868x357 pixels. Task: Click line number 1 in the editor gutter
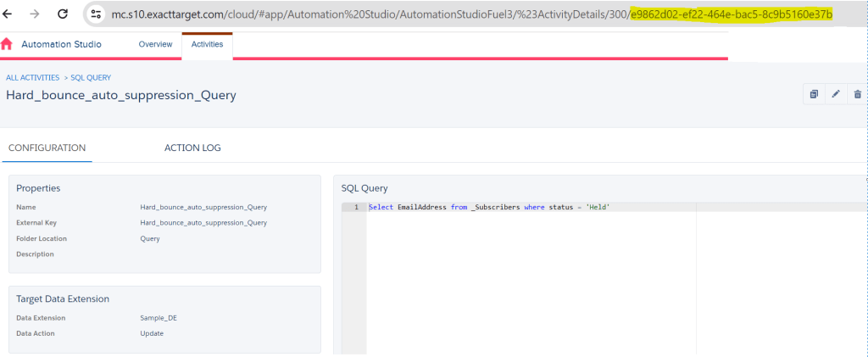click(x=356, y=208)
